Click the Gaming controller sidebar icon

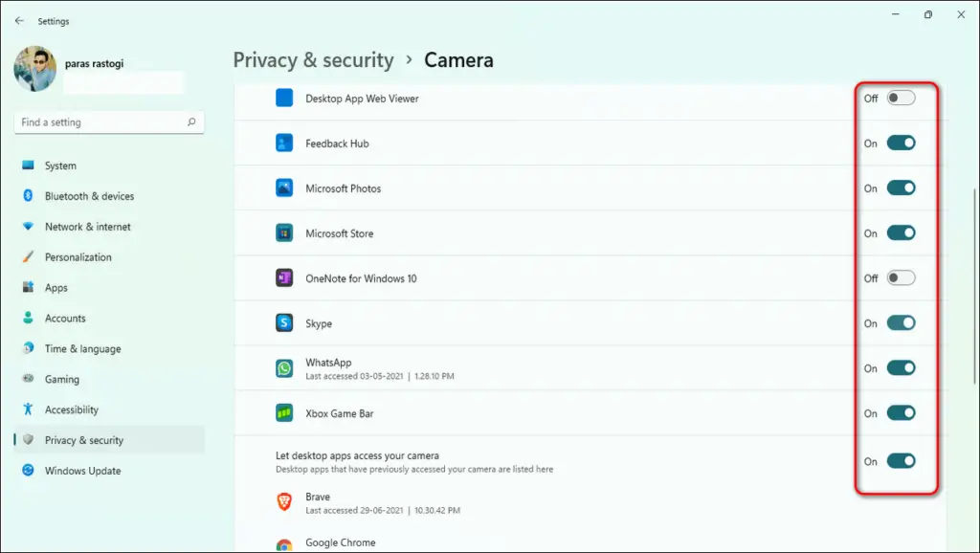coord(28,379)
